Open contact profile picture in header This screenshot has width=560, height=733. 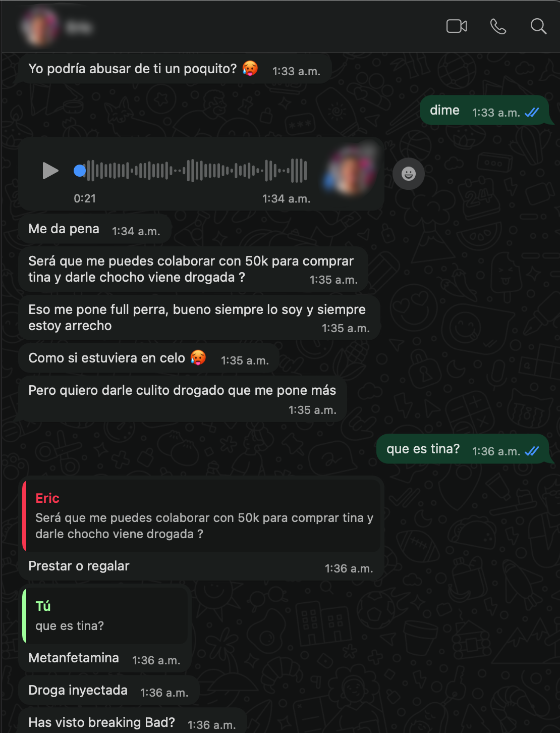[x=39, y=26]
